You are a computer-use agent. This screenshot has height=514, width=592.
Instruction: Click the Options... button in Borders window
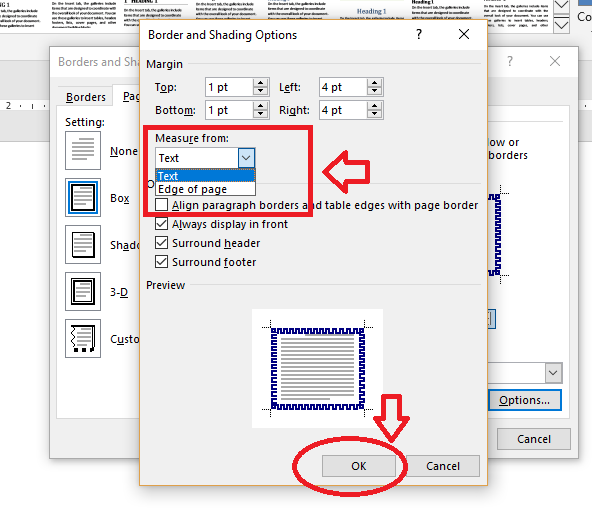(x=524, y=400)
